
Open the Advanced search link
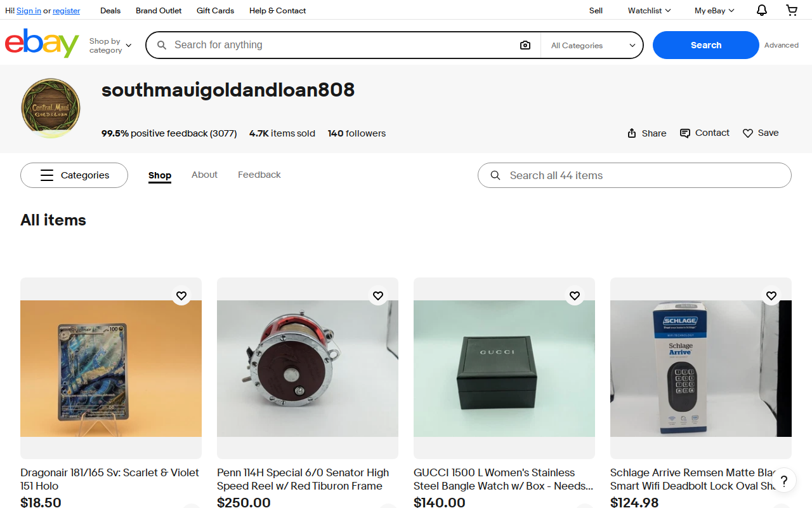click(x=781, y=45)
